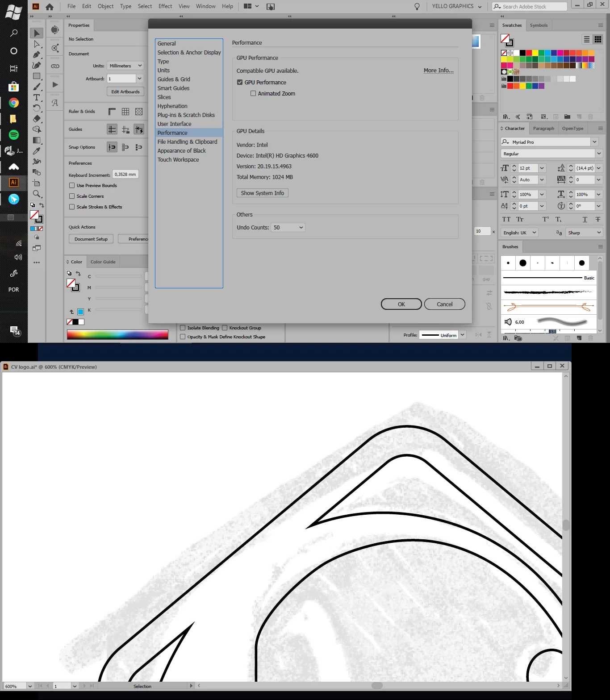This screenshot has width=610, height=700.
Task: Open the Actions panel play icon
Action: 55,84
